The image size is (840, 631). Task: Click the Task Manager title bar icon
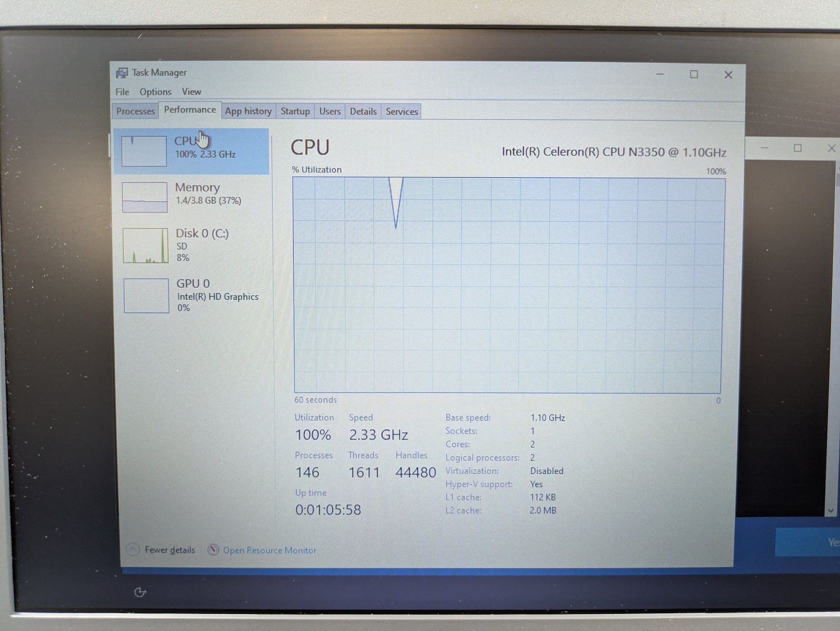coord(122,73)
